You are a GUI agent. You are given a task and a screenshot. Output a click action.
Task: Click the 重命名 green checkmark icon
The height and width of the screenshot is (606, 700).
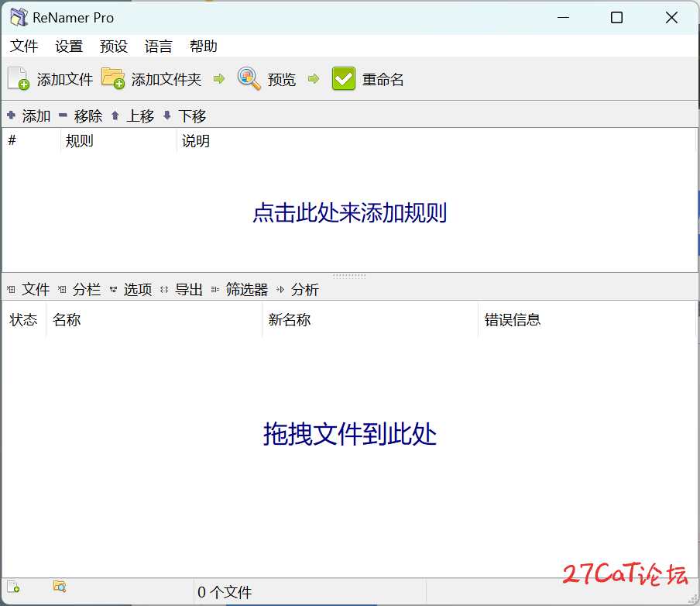[x=343, y=78]
